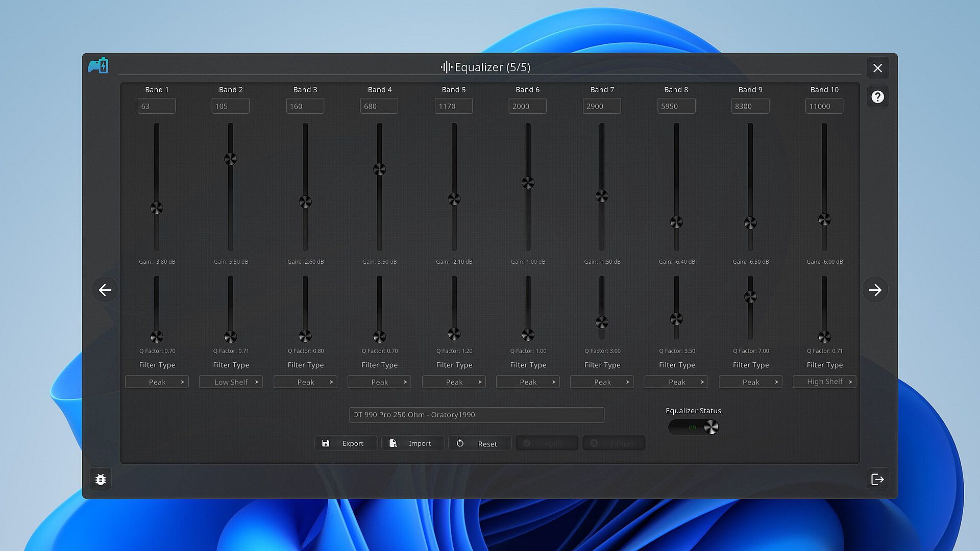Click the Band 9 Q Factor slider knob
Viewport: 980px width, 551px height.
click(750, 297)
